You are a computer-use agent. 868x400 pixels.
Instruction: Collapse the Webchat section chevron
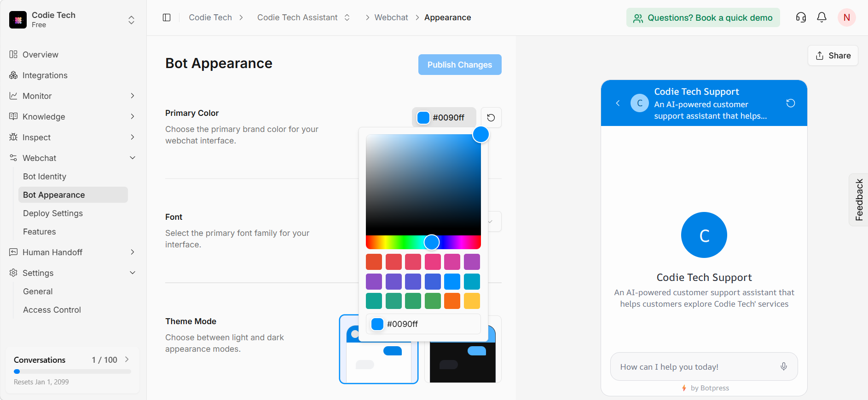[133, 158]
